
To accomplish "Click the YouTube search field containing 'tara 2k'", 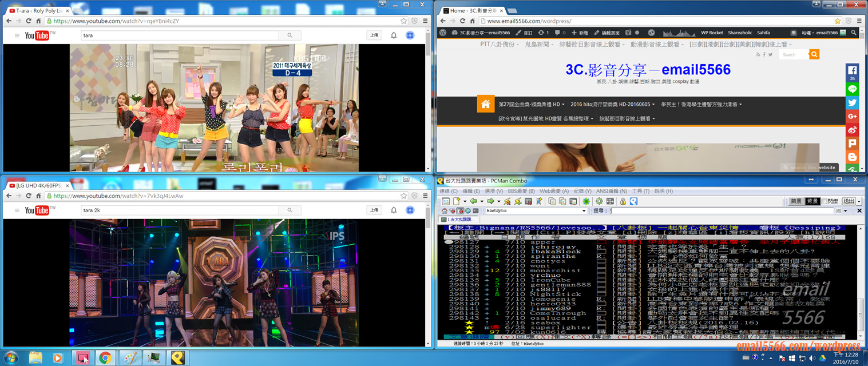I will [x=180, y=210].
